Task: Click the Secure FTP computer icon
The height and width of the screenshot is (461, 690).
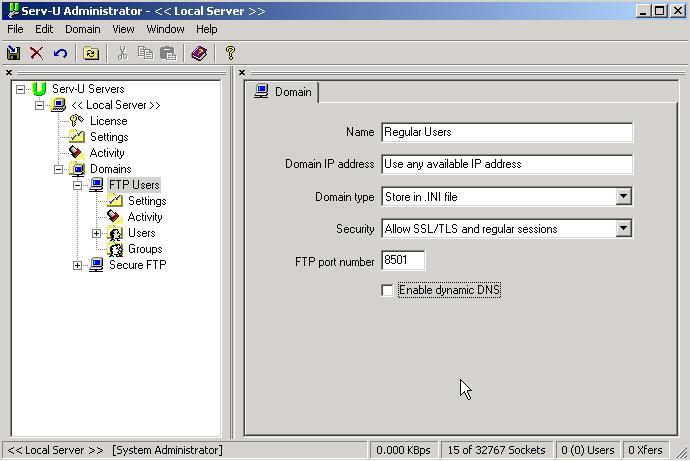Action: [96, 265]
